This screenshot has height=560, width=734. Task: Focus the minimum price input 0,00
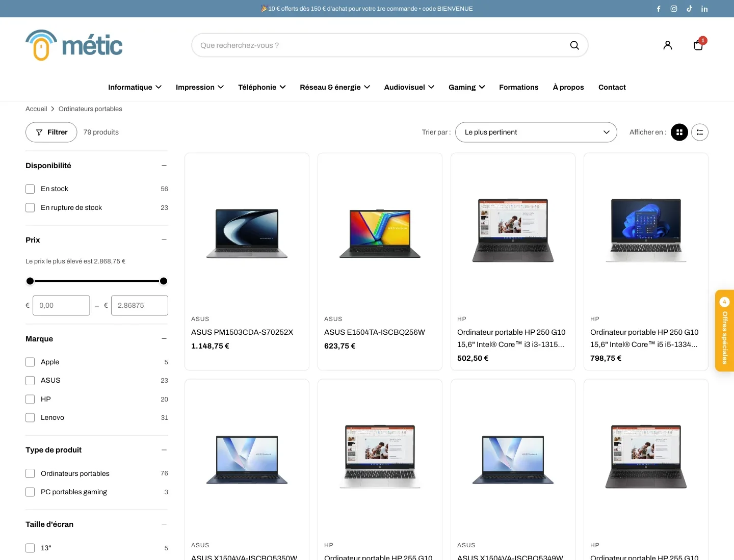click(x=61, y=306)
